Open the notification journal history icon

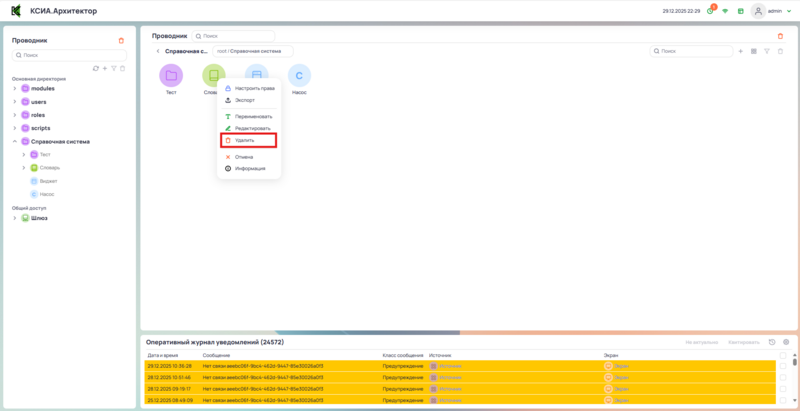tap(772, 342)
